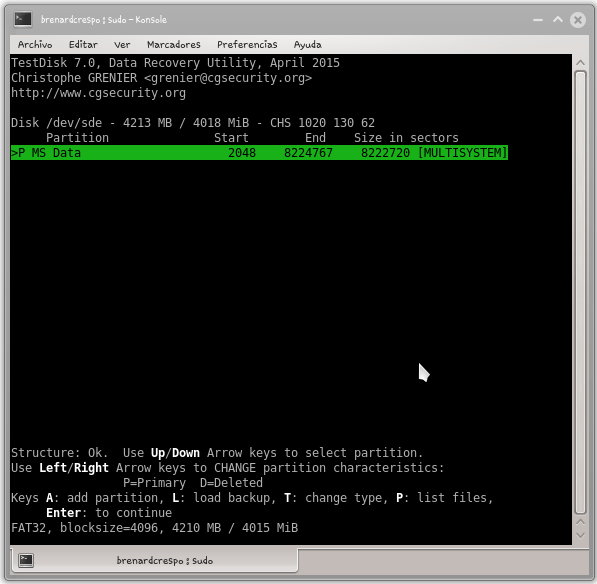This screenshot has width=597, height=584.
Task: Open the Ver menu
Action: tap(122, 45)
